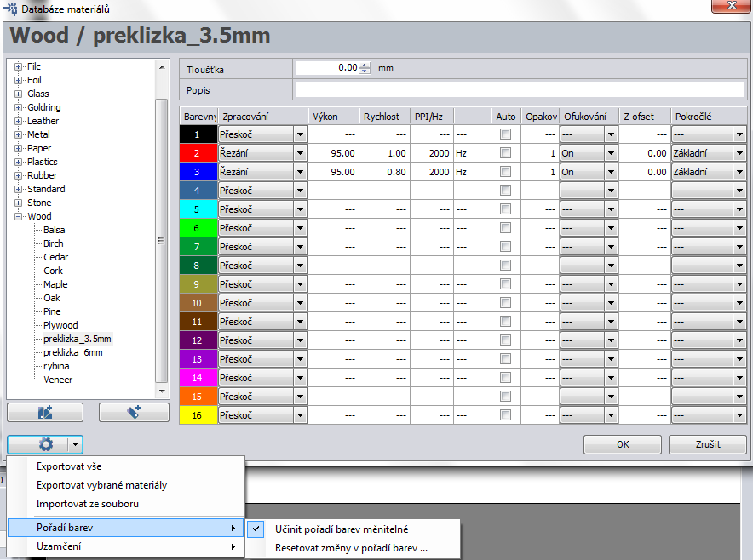
Task: Click the add material group icon button
Action: click(45, 412)
